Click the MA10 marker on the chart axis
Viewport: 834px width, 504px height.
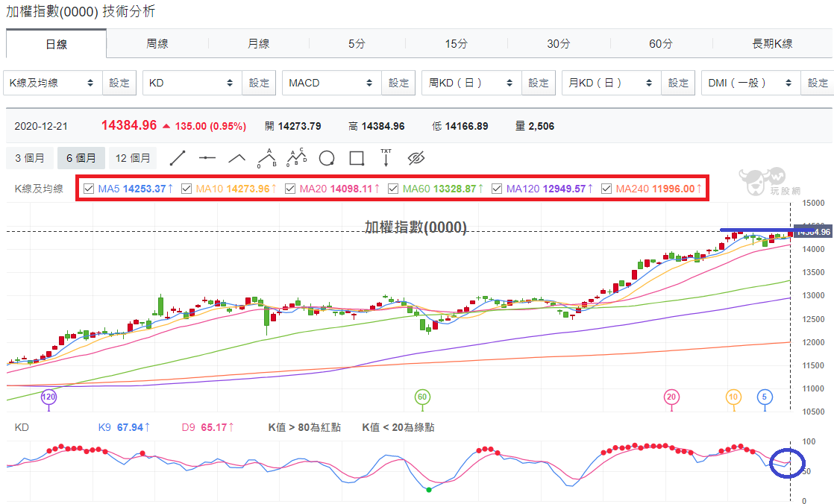733,397
